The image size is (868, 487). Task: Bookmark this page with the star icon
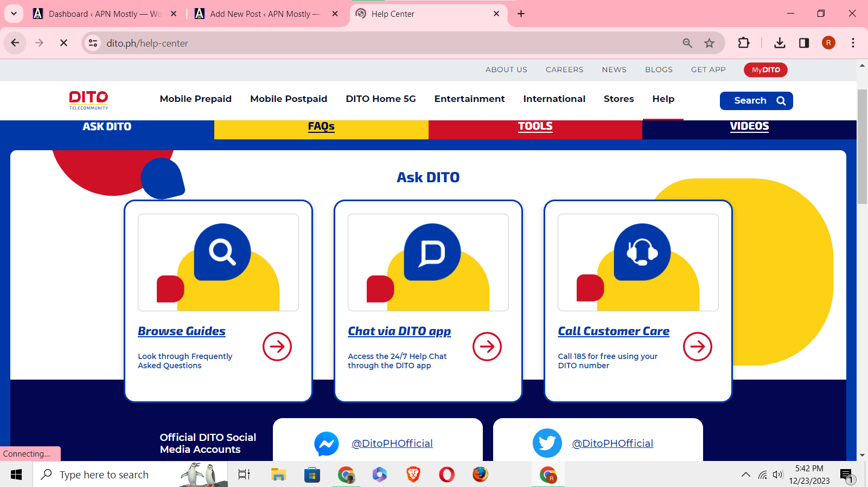[709, 43]
